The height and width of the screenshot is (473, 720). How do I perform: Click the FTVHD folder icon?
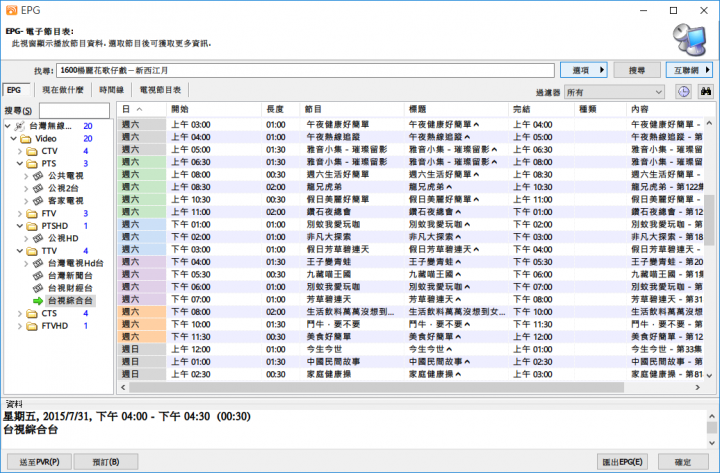(32, 326)
